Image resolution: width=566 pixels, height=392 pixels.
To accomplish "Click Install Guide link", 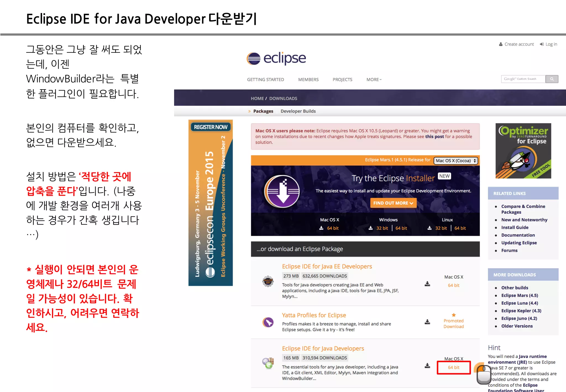I will [x=515, y=228].
